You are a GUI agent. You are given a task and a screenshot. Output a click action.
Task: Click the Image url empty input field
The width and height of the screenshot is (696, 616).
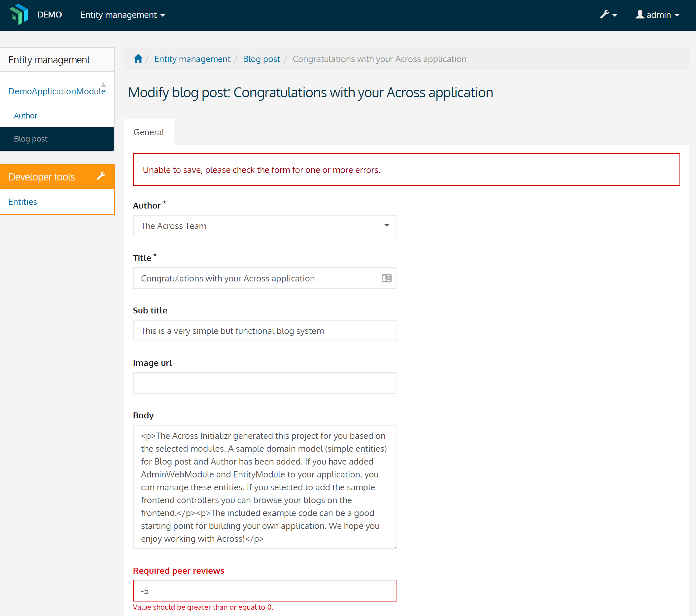click(265, 383)
